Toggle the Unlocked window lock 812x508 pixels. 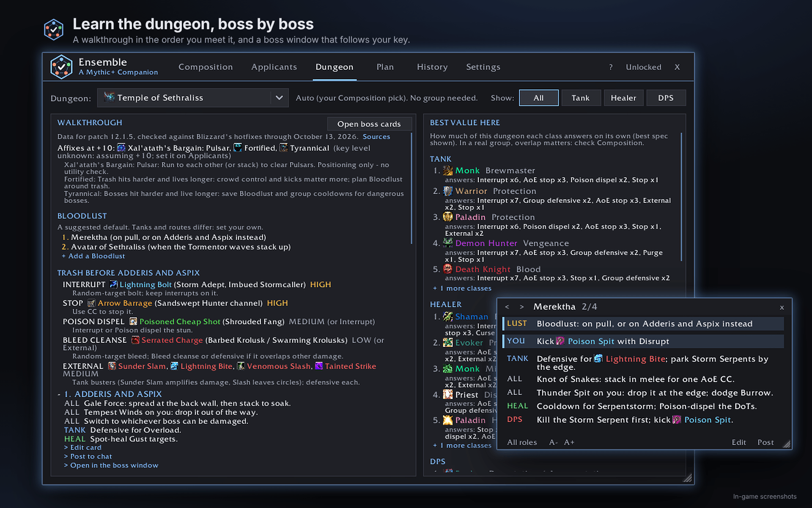(x=643, y=67)
